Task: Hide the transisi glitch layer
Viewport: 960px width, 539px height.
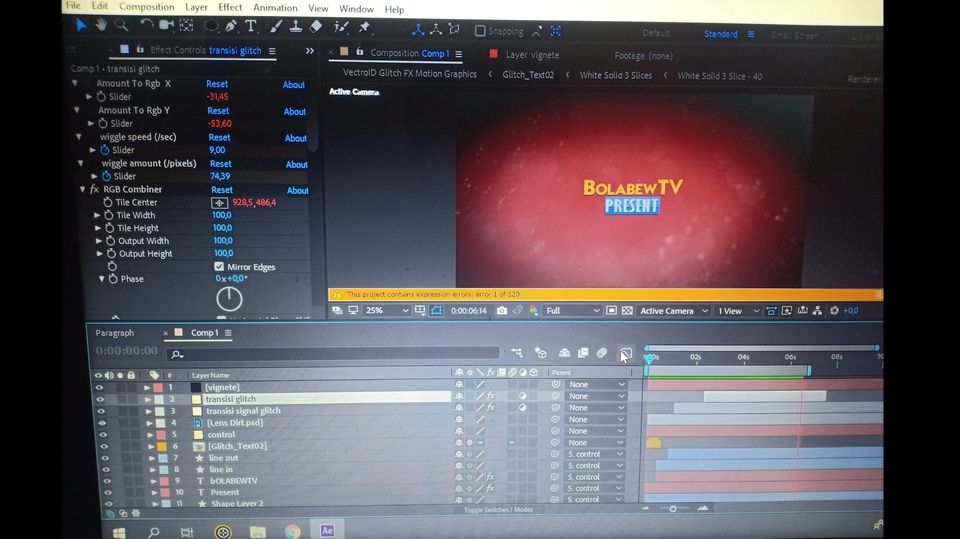Action: [x=100, y=399]
